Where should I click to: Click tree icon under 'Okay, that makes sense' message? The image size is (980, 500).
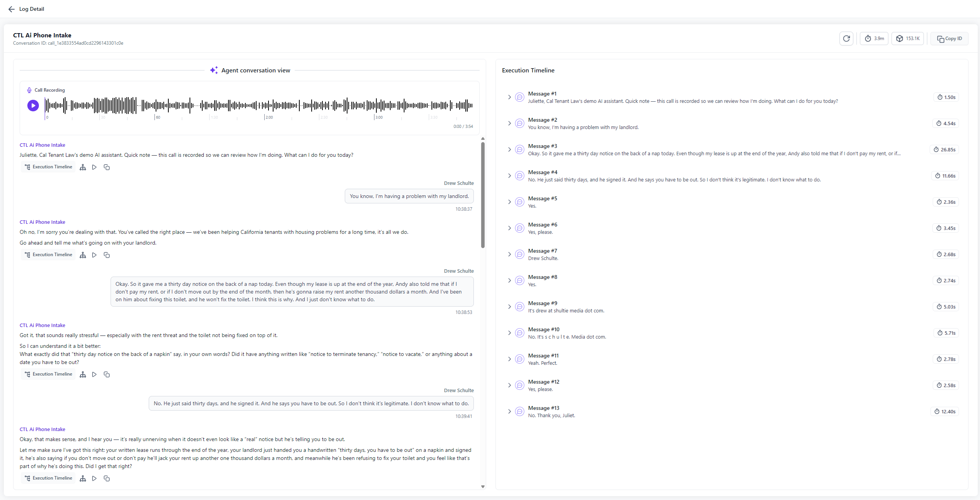point(82,478)
